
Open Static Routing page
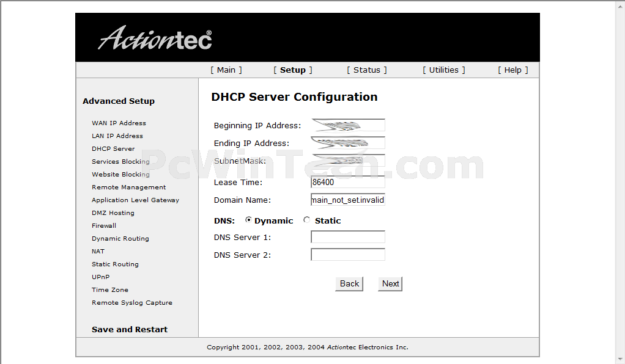(115, 264)
